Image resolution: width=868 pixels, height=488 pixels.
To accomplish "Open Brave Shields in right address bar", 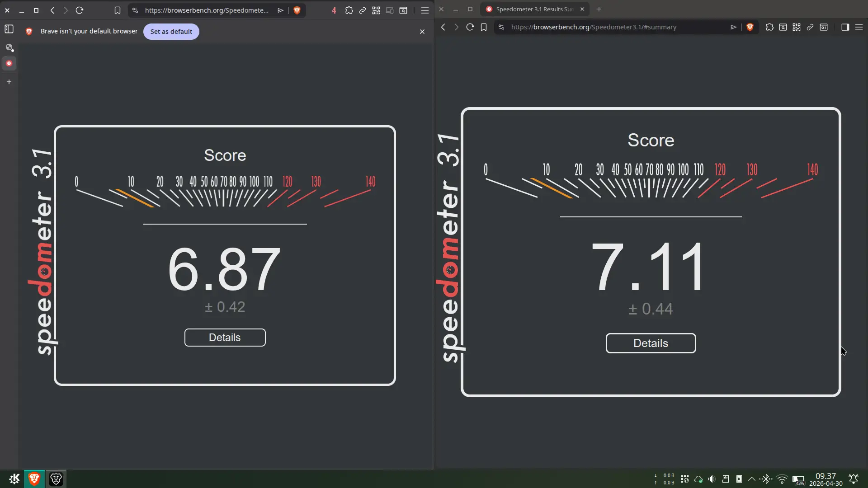I will [750, 27].
